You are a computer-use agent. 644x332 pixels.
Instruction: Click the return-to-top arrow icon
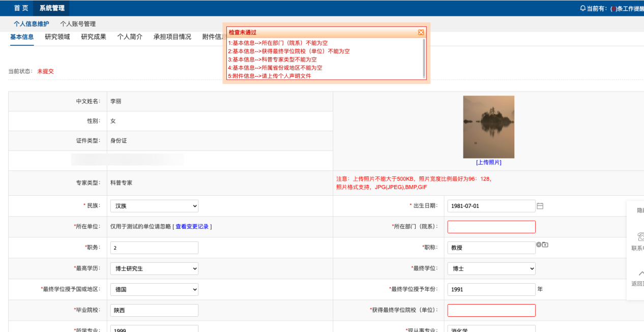640,273
